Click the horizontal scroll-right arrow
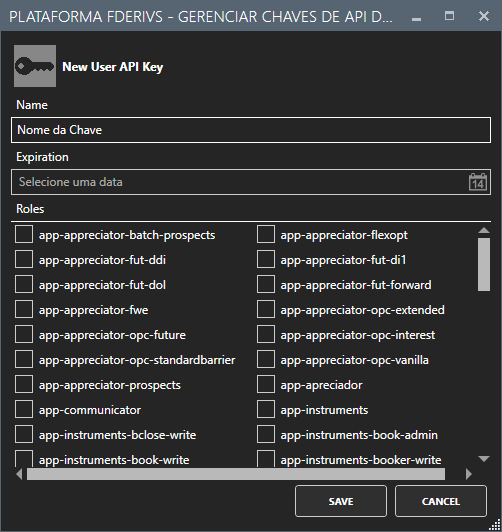502x532 pixels. 469,474
